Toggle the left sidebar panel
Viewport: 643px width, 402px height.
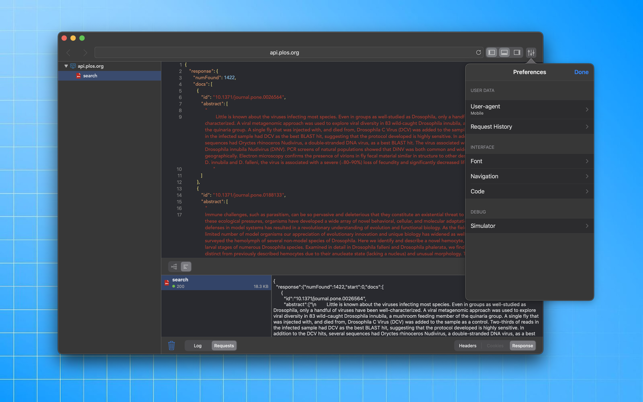492,53
